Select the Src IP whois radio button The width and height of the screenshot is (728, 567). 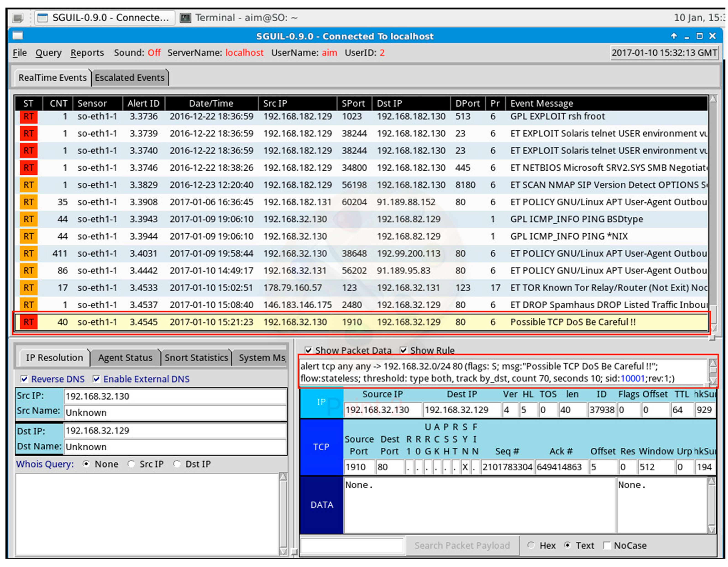132,464
